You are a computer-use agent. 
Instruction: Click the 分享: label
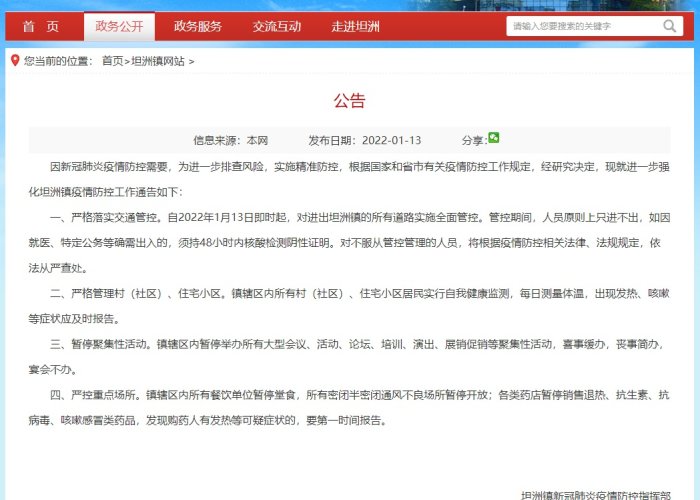coord(474,141)
